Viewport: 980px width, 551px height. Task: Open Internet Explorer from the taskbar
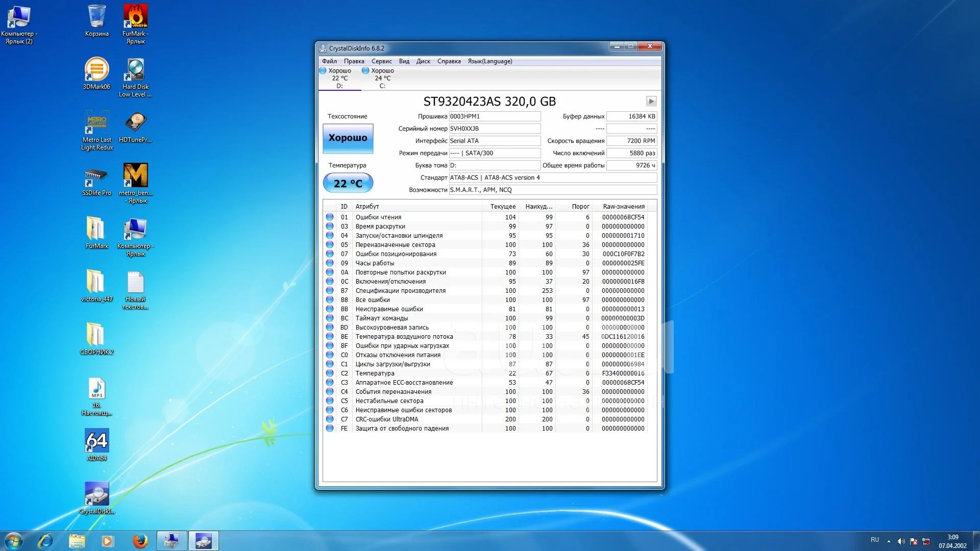click(45, 541)
